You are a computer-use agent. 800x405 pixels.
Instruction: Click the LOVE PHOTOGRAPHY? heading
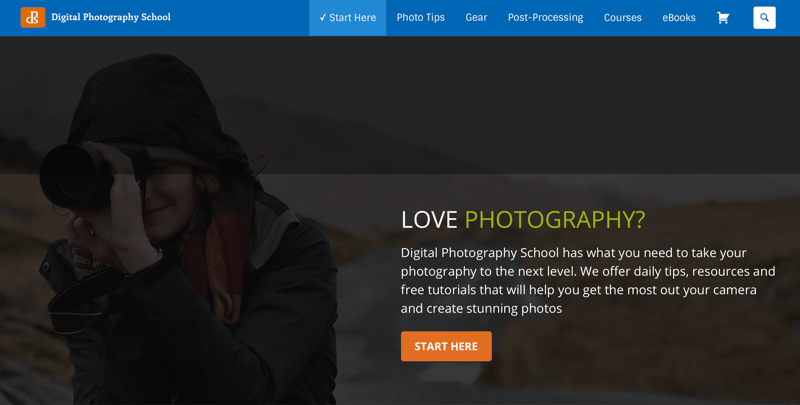tap(523, 220)
